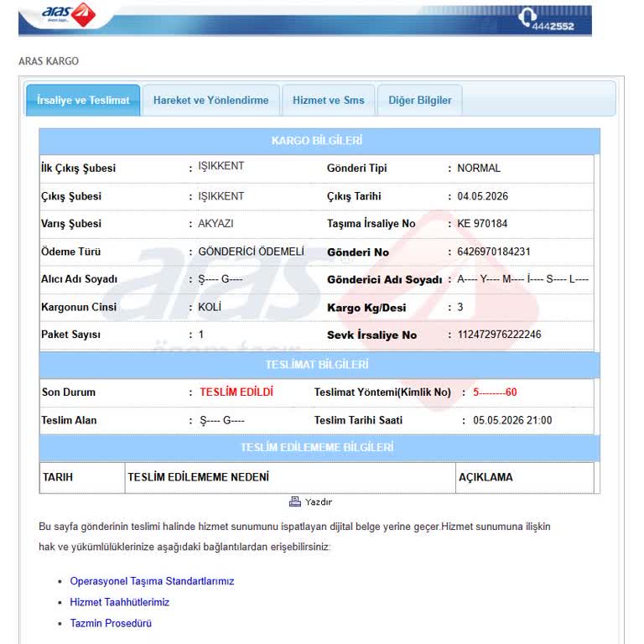Viewport: 644px width, 644px height.
Task: Click Taşıma İrsaliye No KE 970184
Action: 482,223
